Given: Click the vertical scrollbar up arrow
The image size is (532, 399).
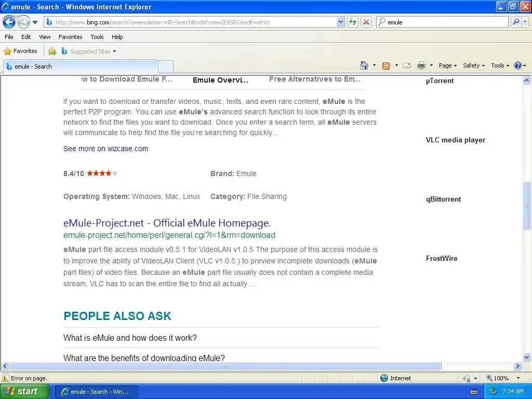Looking at the screenshot, I should coord(527,81).
